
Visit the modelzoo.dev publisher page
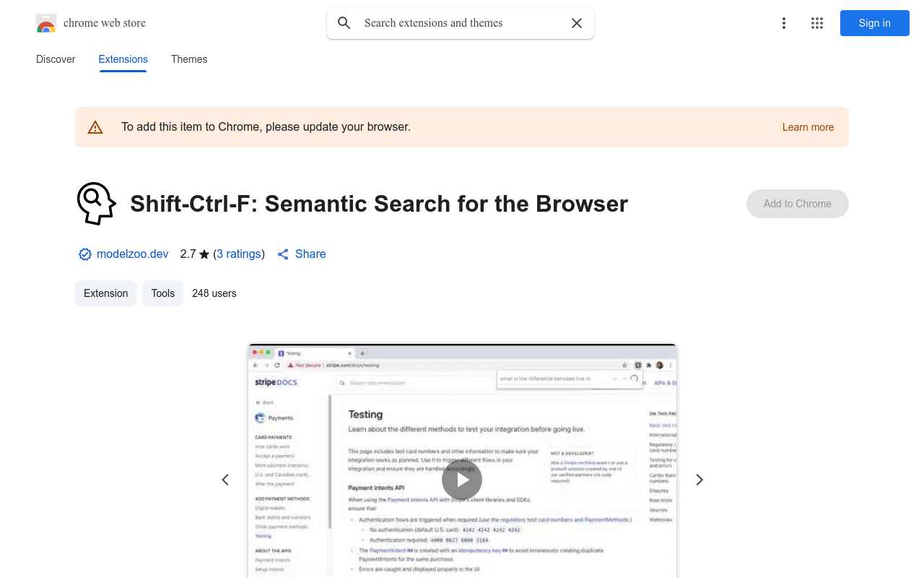tap(132, 254)
